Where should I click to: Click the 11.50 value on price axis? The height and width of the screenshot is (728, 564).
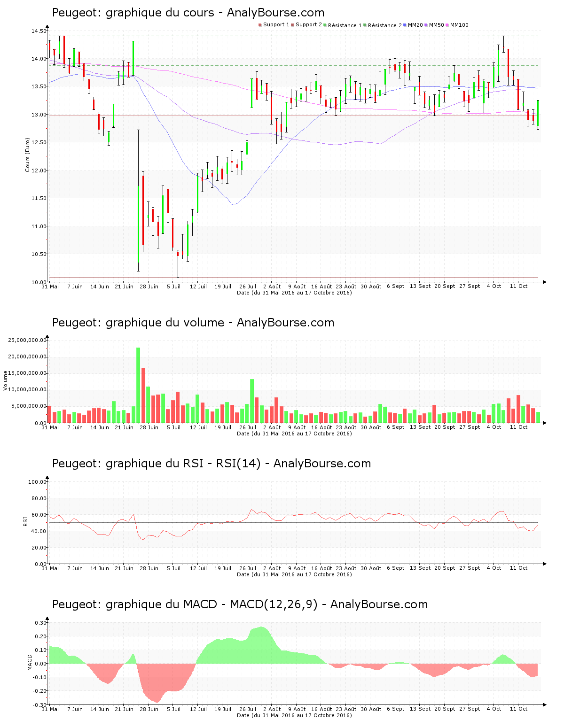click(x=39, y=199)
